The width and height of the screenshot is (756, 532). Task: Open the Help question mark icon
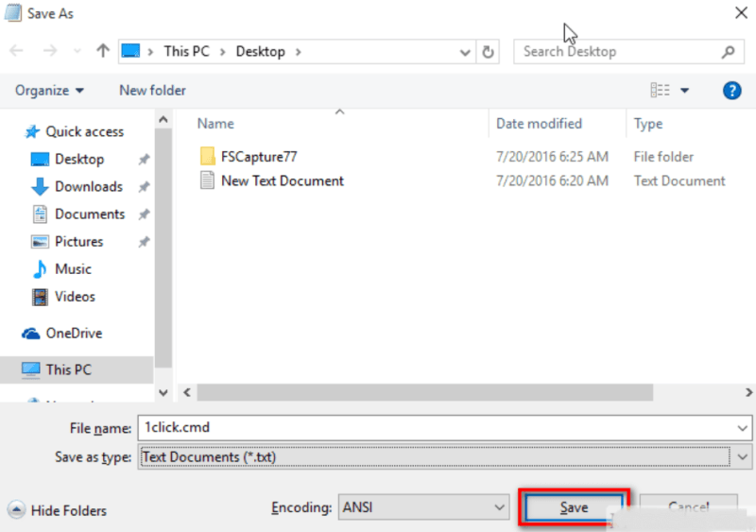(x=730, y=91)
